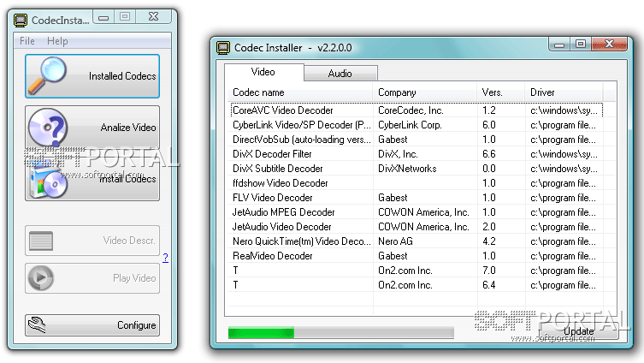Sort by Company column header
The width and height of the screenshot is (644, 363).
pyautogui.click(x=425, y=92)
